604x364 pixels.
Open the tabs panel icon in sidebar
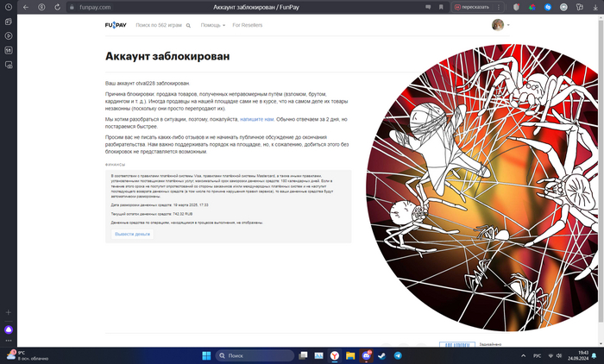[9, 22]
